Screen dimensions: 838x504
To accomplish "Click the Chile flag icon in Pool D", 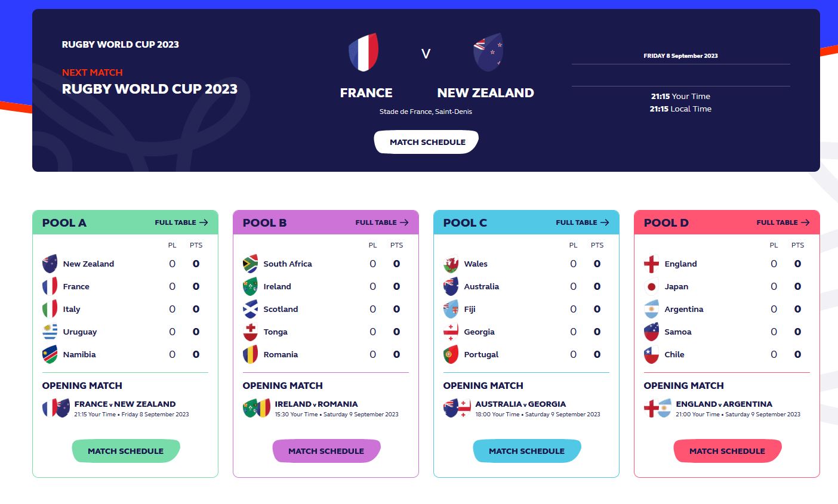I will [x=651, y=354].
